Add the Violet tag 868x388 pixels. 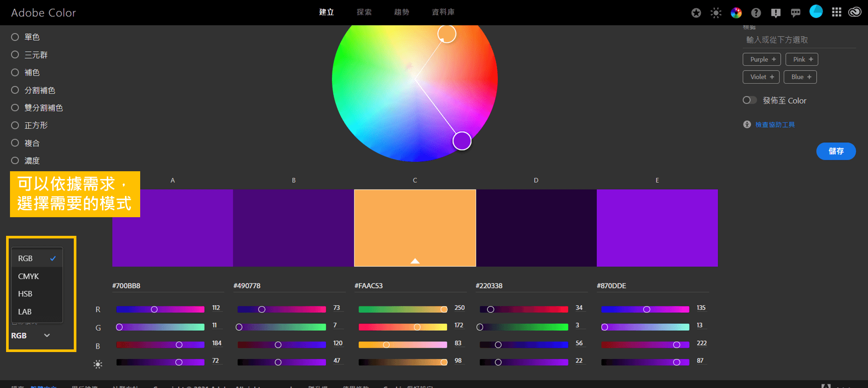pyautogui.click(x=761, y=77)
